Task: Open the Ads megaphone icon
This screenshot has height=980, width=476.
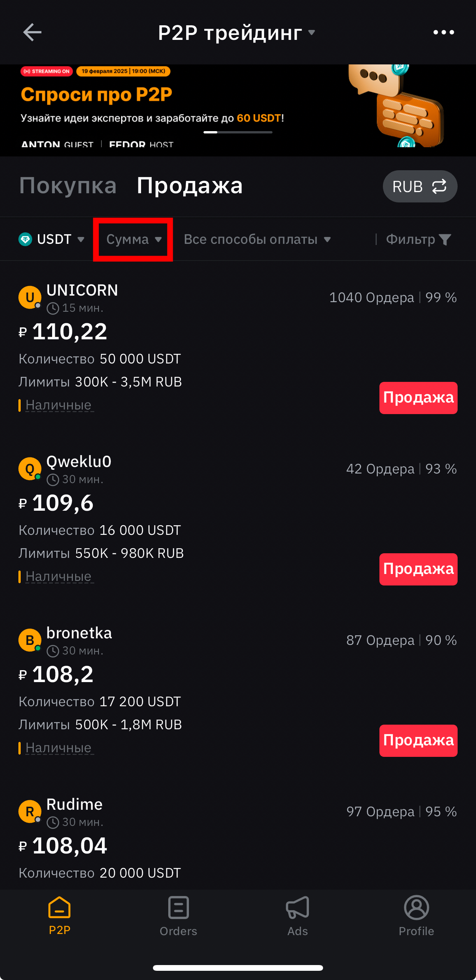Action: point(297,908)
